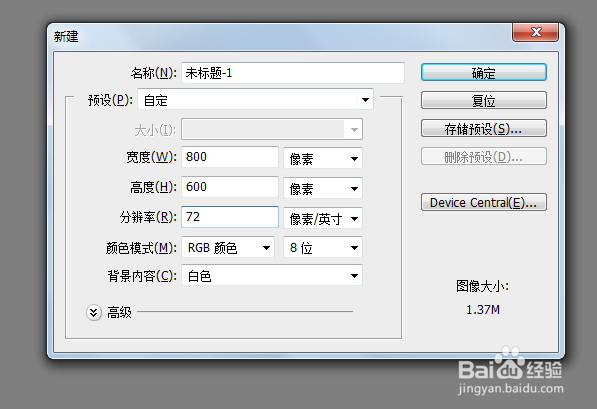Expand the 高级 advanced options chevron
Viewport: 597px width, 409px height.
coord(94,313)
